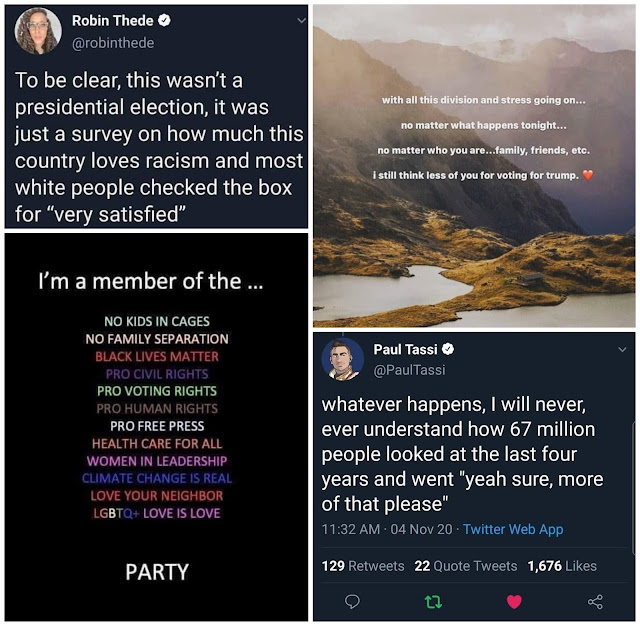
Task: Open the share icon on Paul Tassi's tweet
Action: coord(595,602)
